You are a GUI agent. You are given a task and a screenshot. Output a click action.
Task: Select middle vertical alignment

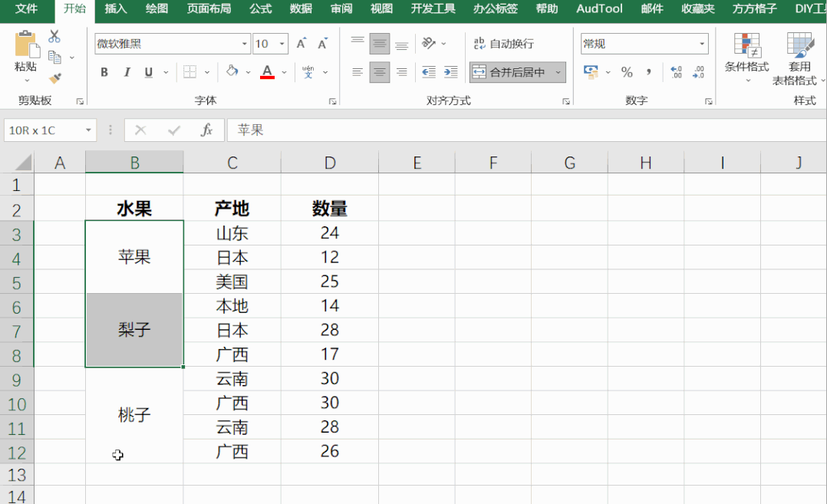[379, 44]
